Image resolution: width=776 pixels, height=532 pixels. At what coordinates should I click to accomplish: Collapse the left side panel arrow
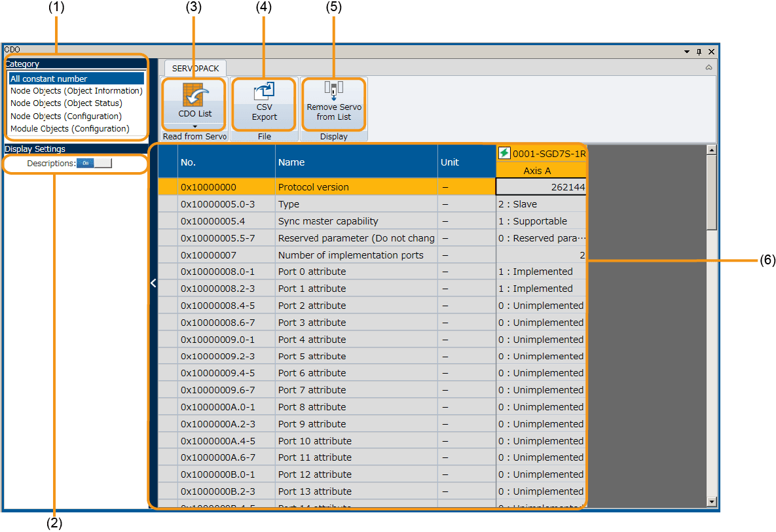(153, 283)
